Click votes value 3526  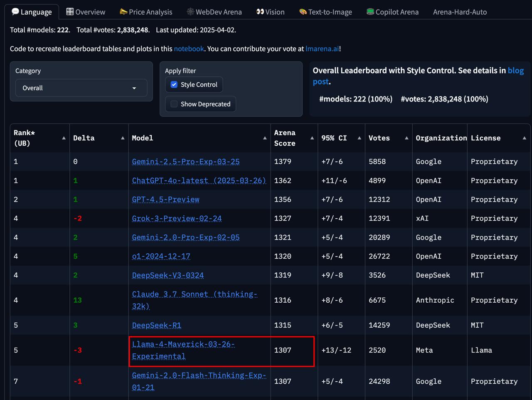(377, 275)
